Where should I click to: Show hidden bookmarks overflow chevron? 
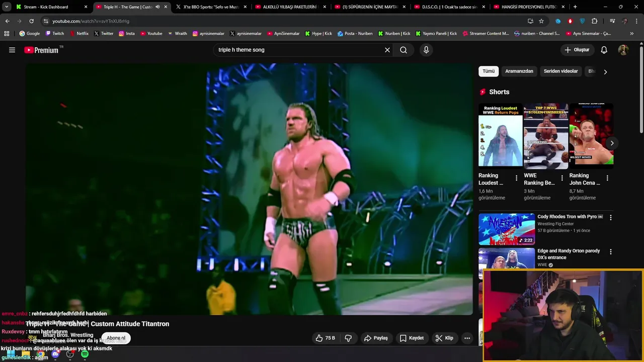[x=632, y=34]
